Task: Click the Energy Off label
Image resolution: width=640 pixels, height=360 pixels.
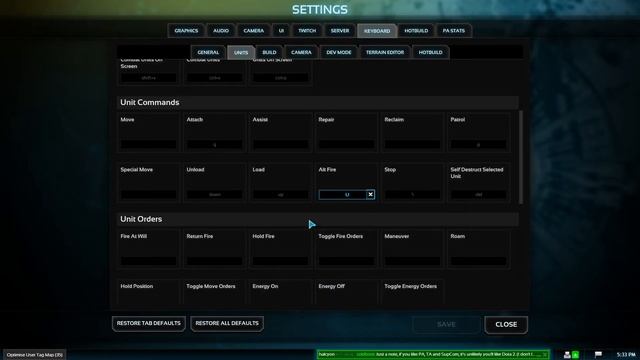Action: point(331,286)
